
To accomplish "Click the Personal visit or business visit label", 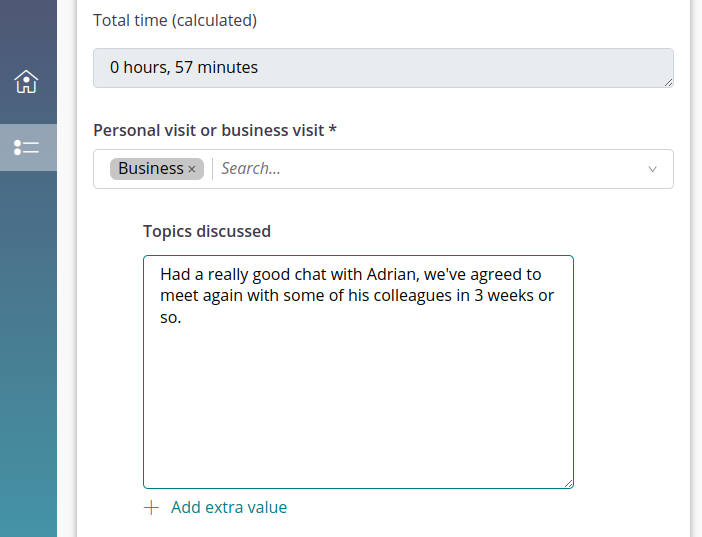I will click(x=208, y=130).
